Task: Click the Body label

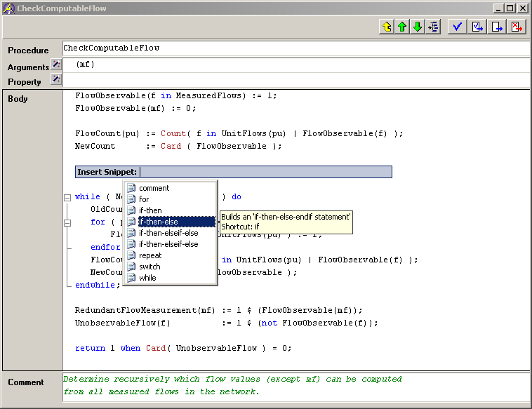Action: click(x=18, y=99)
